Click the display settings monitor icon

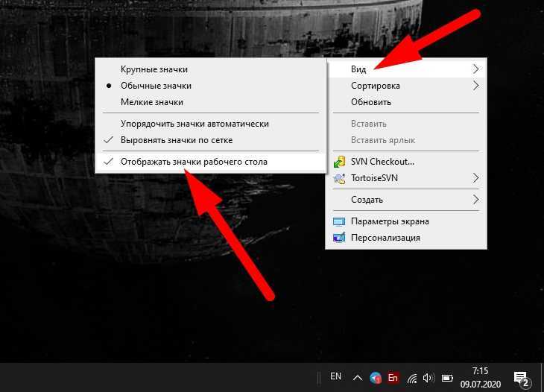point(339,221)
